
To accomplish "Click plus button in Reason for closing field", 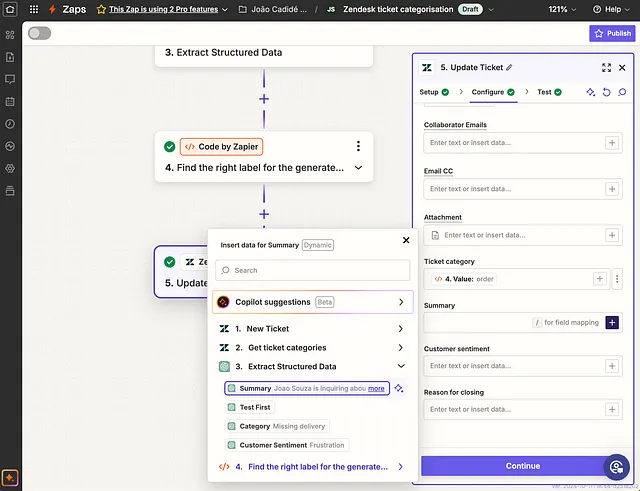I will (x=612, y=409).
